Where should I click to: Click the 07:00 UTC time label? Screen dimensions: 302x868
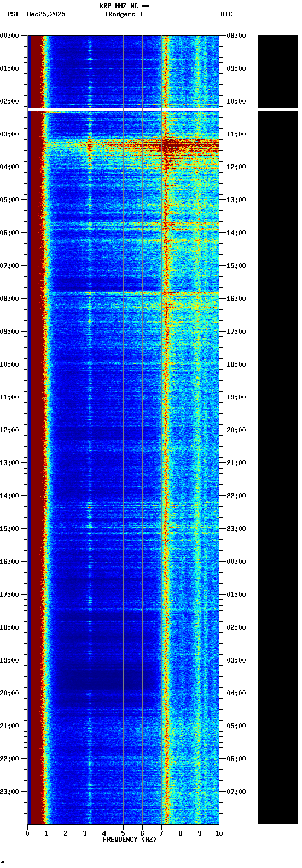(236, 792)
